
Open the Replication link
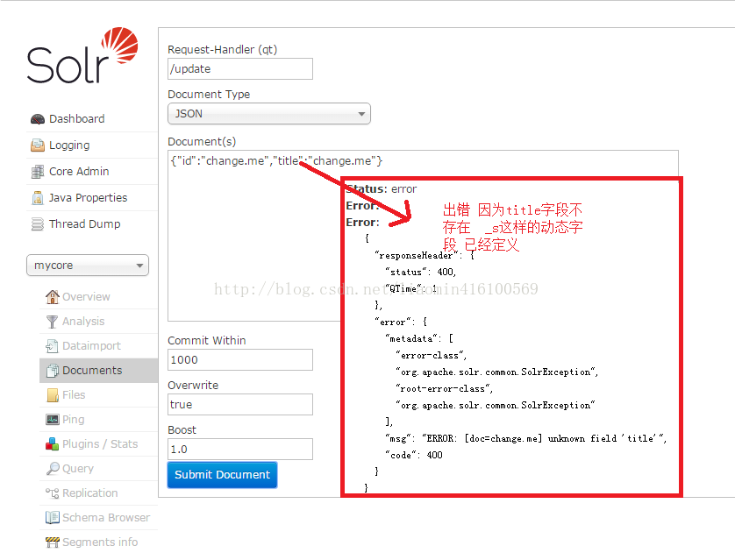[x=90, y=493]
